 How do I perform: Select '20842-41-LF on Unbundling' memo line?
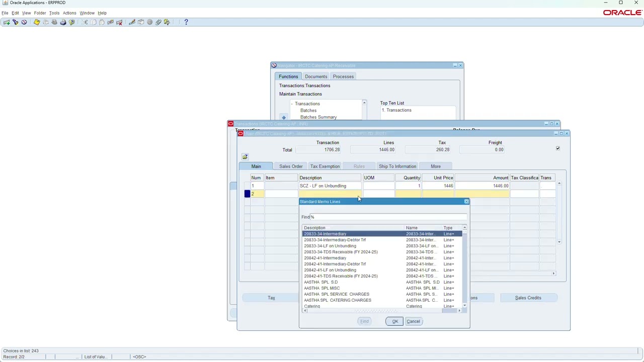(x=330, y=270)
